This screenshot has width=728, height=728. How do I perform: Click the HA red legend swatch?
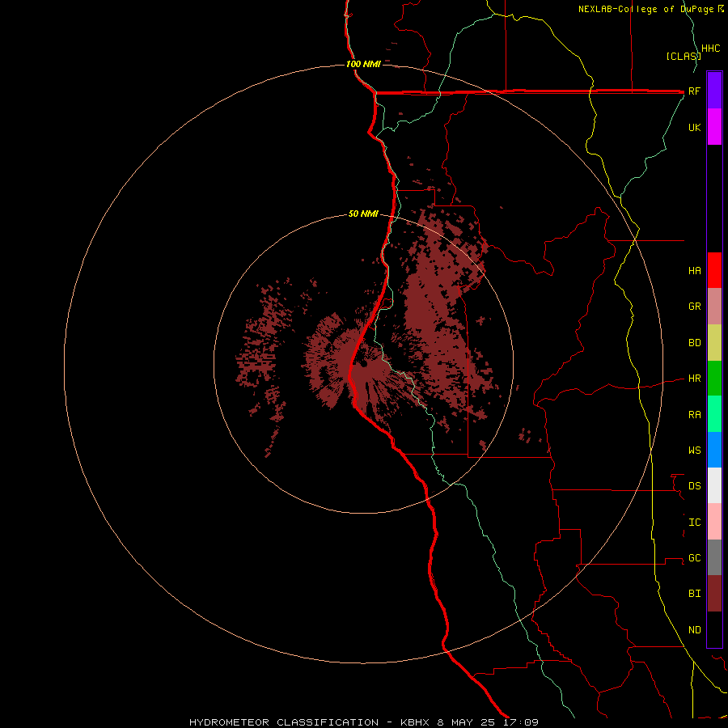click(714, 270)
